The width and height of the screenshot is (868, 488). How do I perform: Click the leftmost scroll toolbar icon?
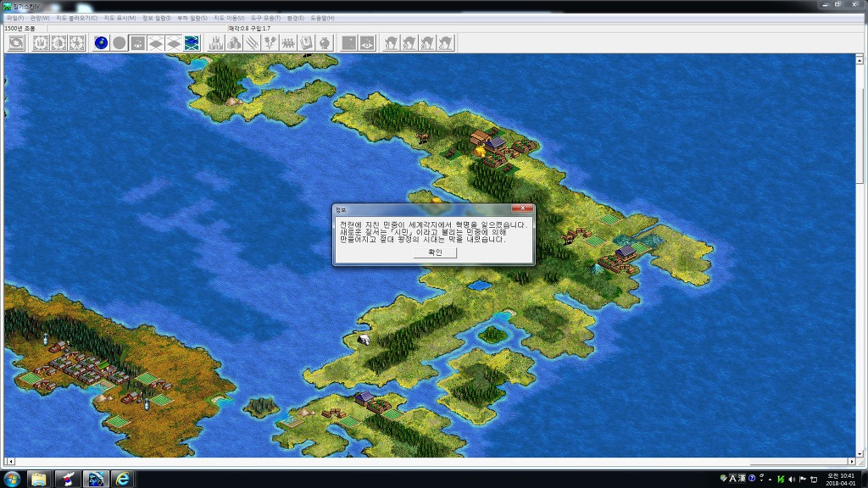(16, 42)
